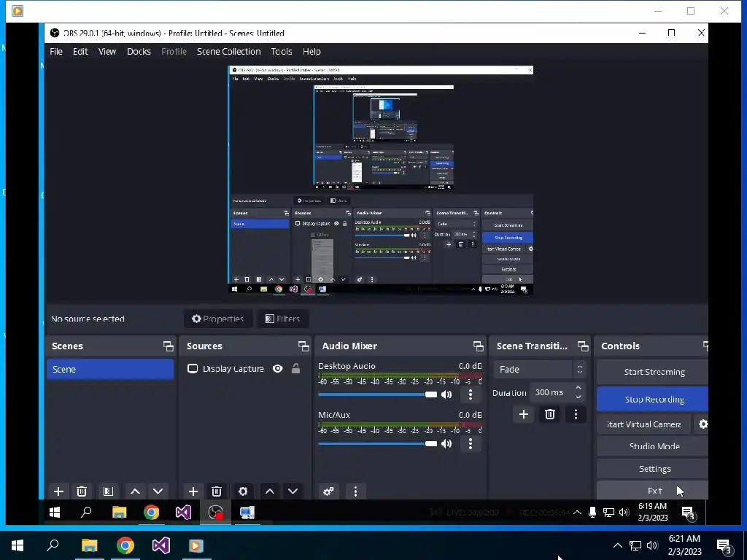The width and height of the screenshot is (747, 560).
Task: Open Chrome from the inner recorded taskbar
Action: [152, 512]
